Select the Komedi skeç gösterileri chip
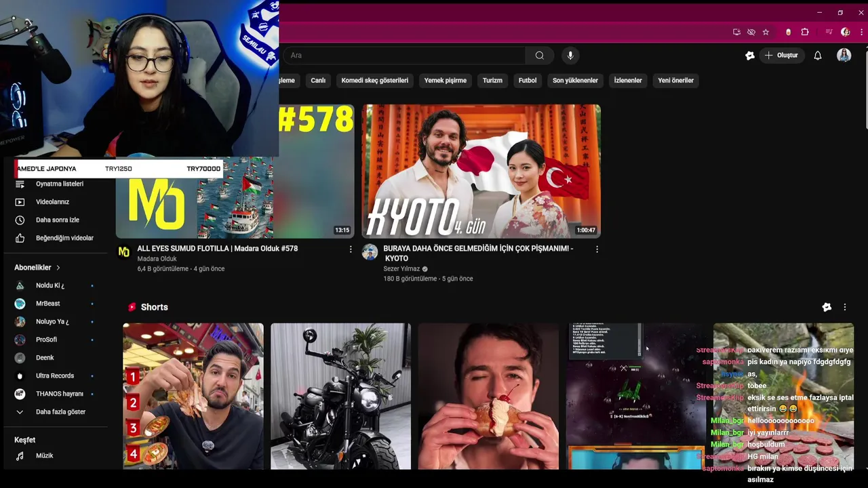Viewport: 868px width, 488px height. 375,81
